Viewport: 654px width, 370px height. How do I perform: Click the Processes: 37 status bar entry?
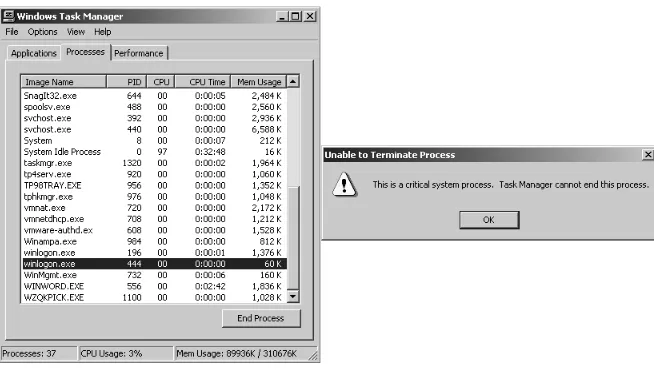tap(39, 354)
